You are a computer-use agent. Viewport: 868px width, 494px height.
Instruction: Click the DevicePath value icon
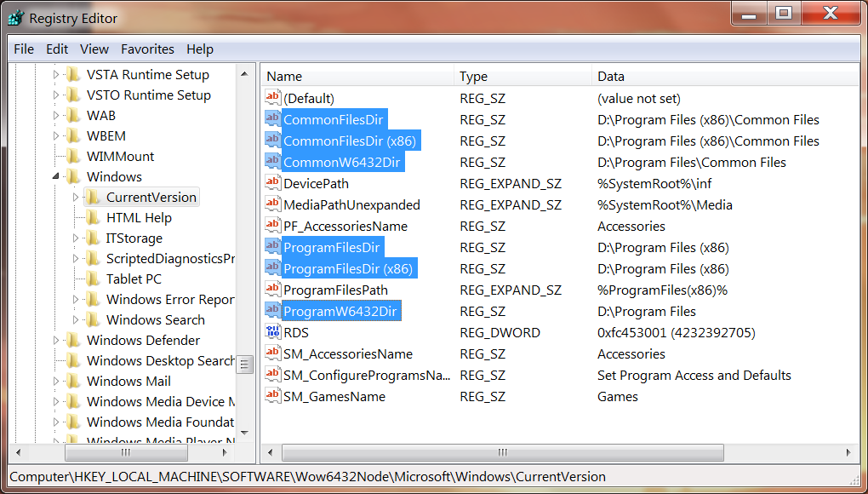272,183
